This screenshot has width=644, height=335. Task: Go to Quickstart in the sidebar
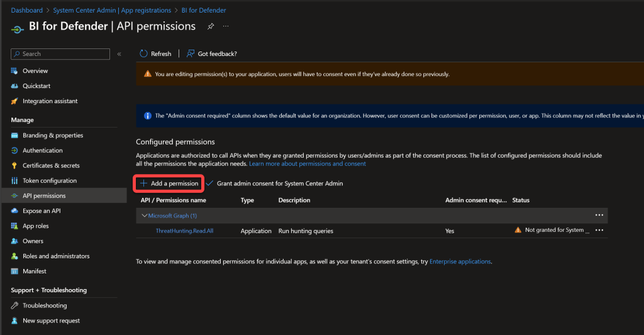pyautogui.click(x=36, y=86)
